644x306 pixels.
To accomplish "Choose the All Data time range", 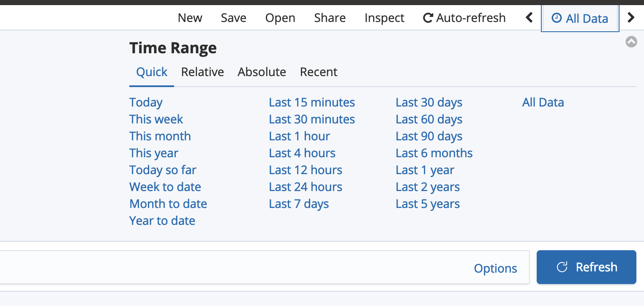I will coord(543,102).
